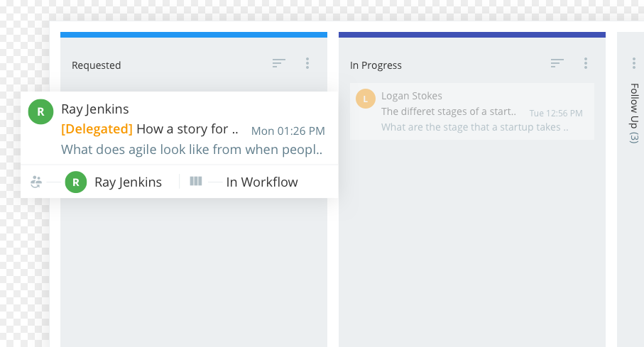Open the In Progress column three-dot menu
The width and height of the screenshot is (644, 347).
586,64
